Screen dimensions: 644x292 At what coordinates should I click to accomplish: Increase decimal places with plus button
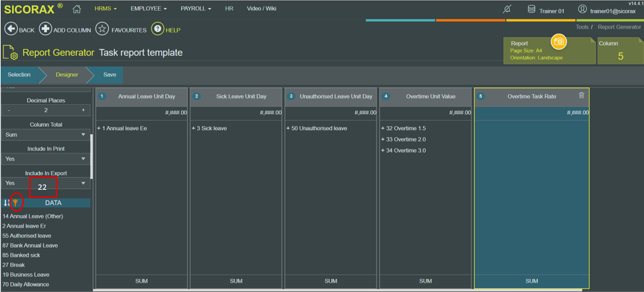84,110
